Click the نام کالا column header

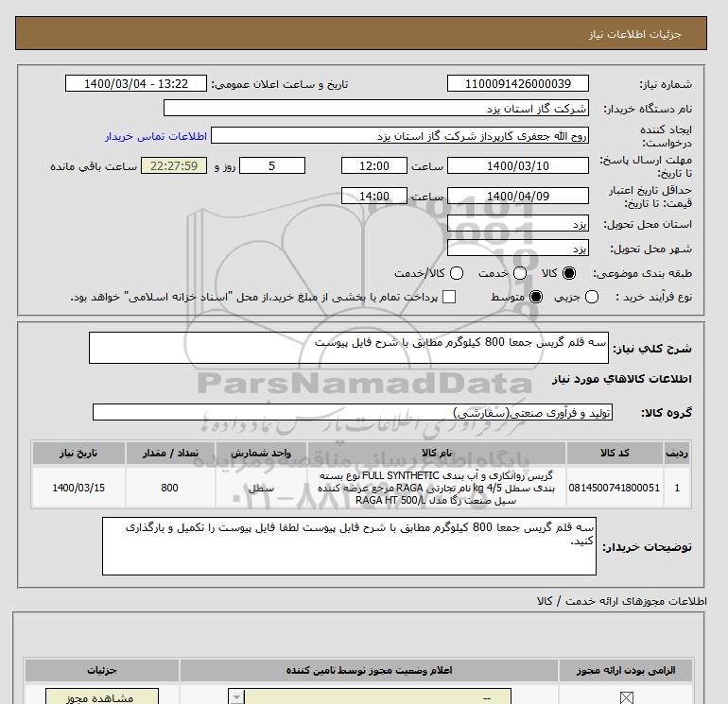(x=437, y=453)
